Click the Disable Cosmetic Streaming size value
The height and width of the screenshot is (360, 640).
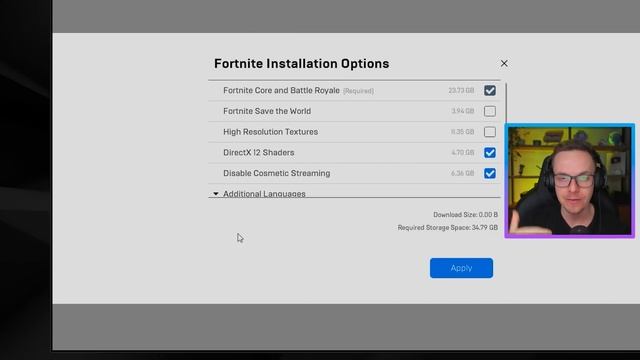(462, 173)
